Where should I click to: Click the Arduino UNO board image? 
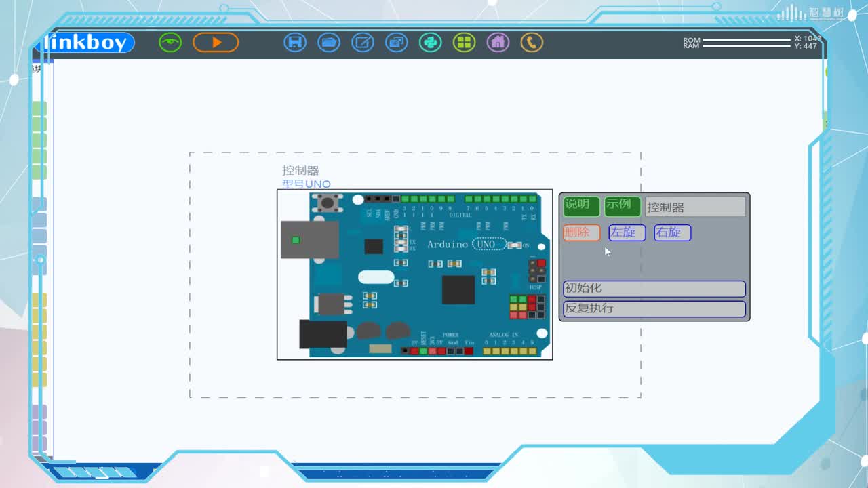click(x=414, y=274)
